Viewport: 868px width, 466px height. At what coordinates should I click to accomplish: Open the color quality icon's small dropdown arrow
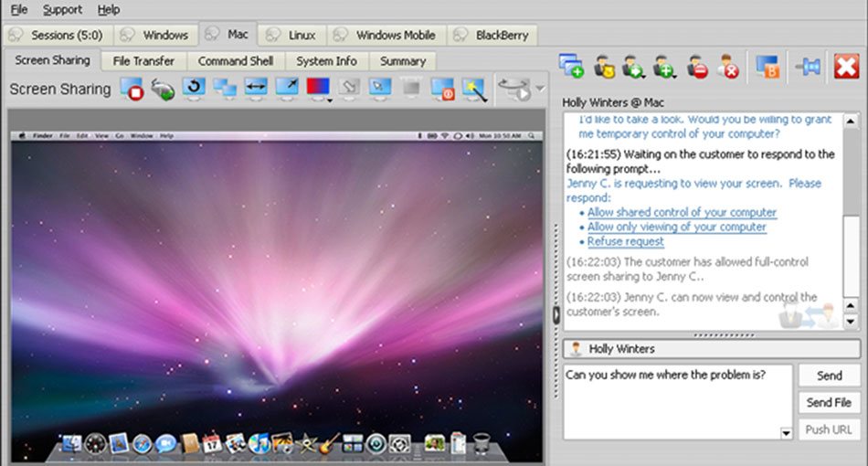point(330,101)
